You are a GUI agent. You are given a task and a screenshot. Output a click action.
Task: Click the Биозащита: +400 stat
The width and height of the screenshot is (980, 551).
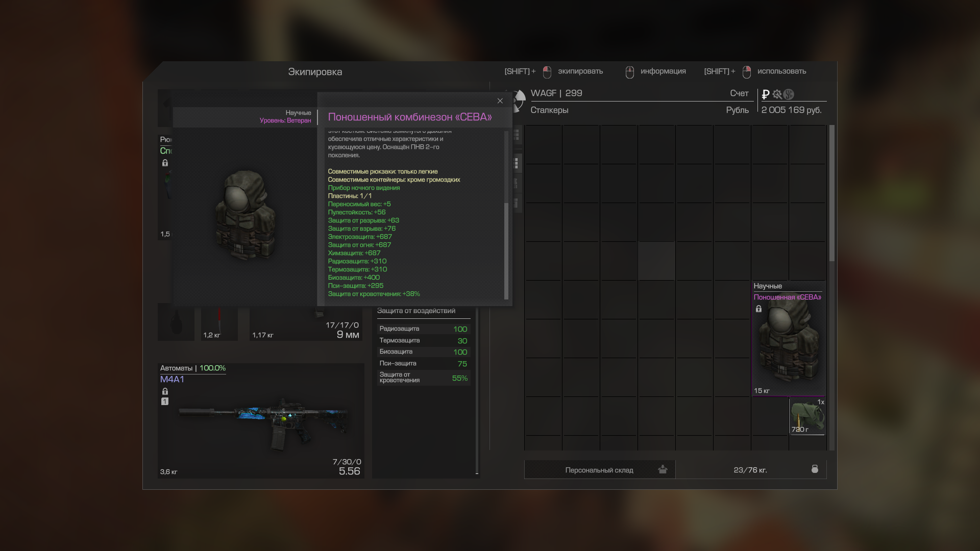click(354, 278)
